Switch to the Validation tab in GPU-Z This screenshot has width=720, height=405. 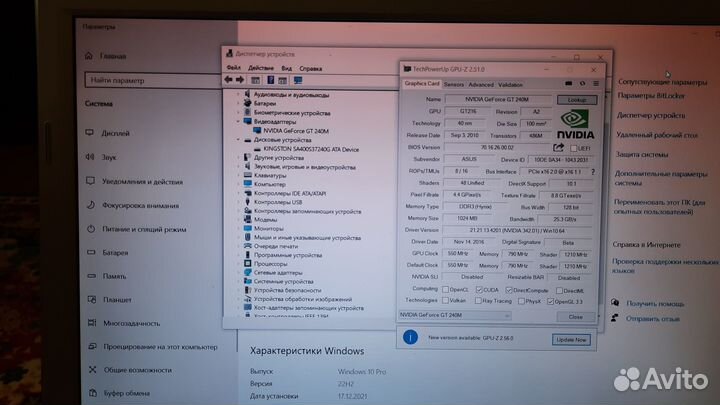tap(510, 84)
